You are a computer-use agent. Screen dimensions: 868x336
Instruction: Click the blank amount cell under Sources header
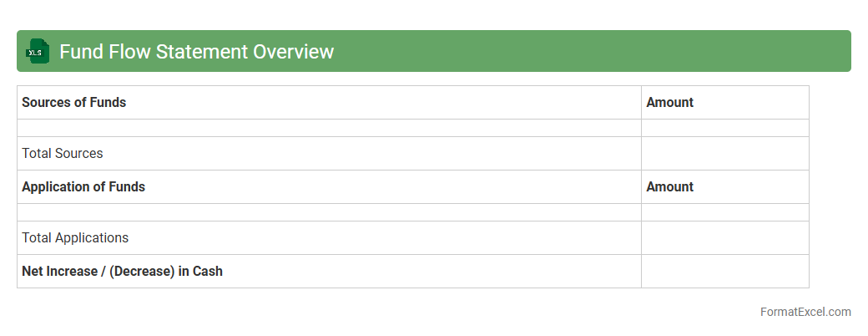[724, 128]
